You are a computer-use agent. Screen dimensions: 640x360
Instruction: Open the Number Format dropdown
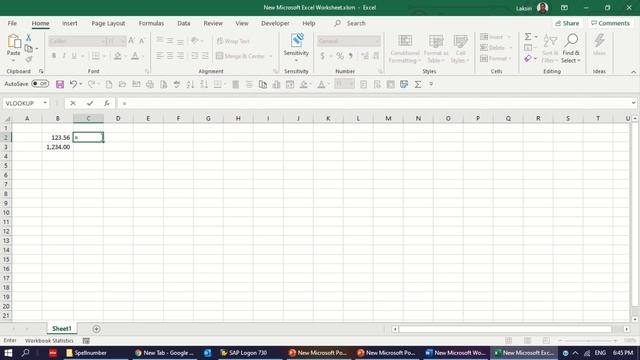(x=377, y=41)
